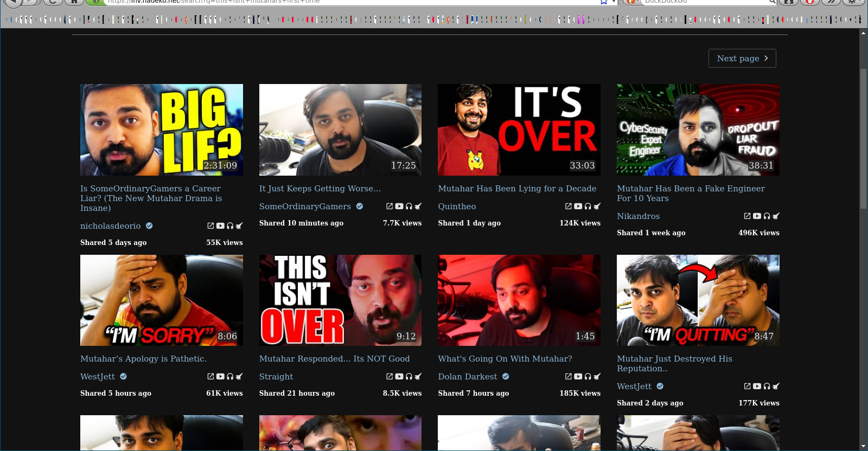Play the 'THIS ISN'T OVER' thumbnail video
This screenshot has width=868, height=451.
tap(340, 300)
